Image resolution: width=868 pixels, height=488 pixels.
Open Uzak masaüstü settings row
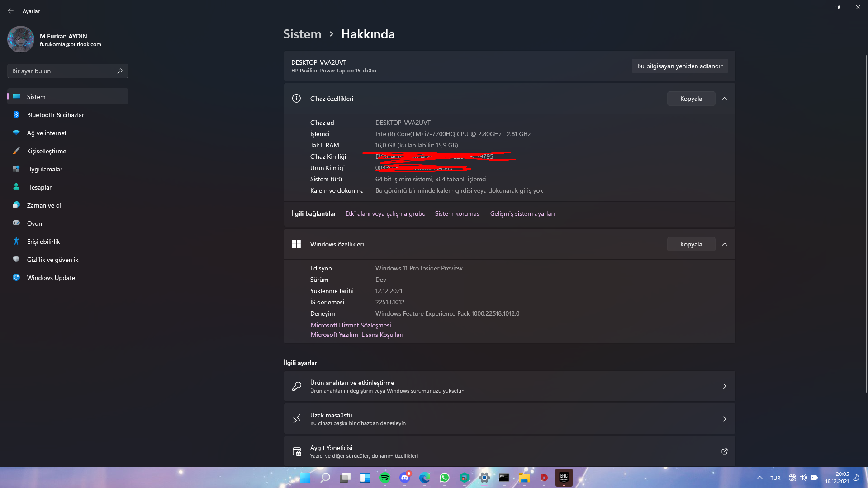click(509, 419)
